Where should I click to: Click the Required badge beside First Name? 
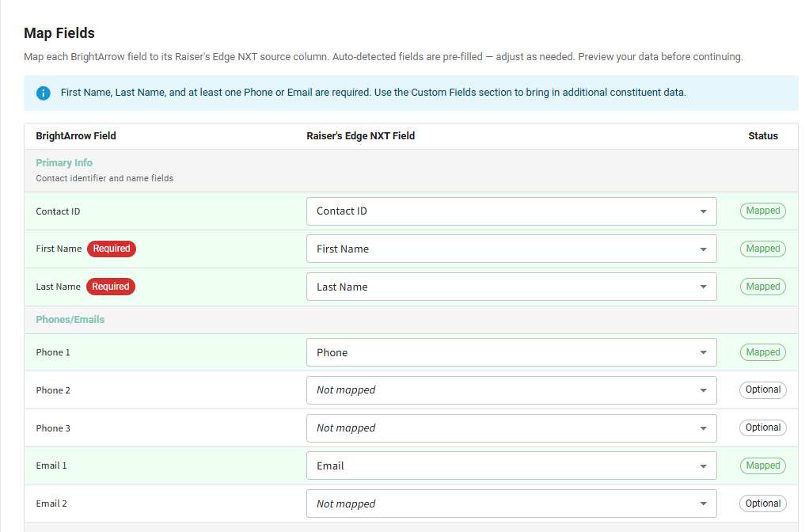[x=112, y=249]
